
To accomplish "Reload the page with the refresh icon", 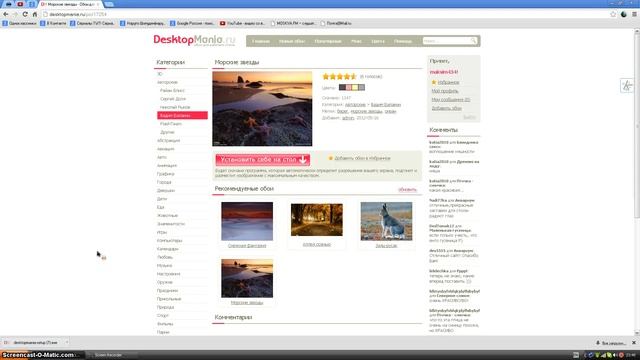I will click(x=25, y=14).
